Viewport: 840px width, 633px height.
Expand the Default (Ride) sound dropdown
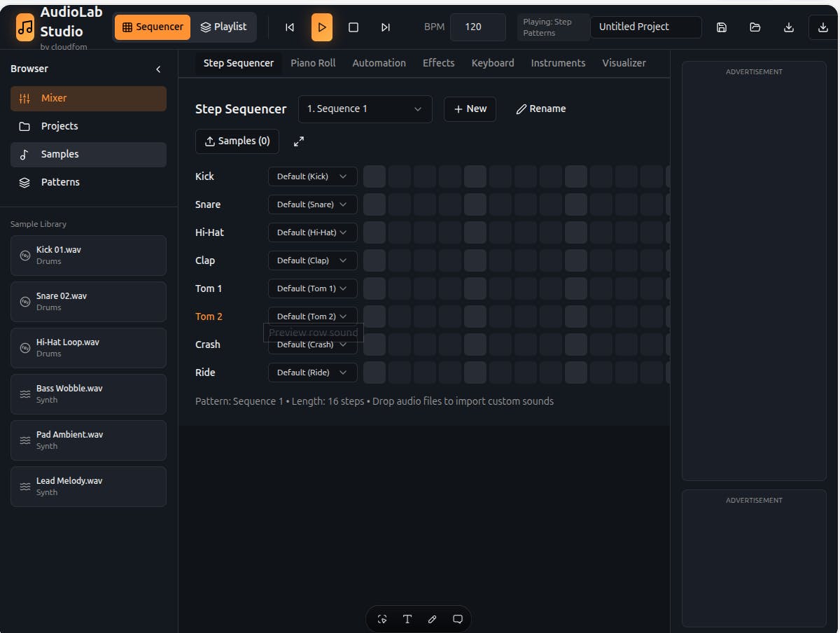point(313,373)
